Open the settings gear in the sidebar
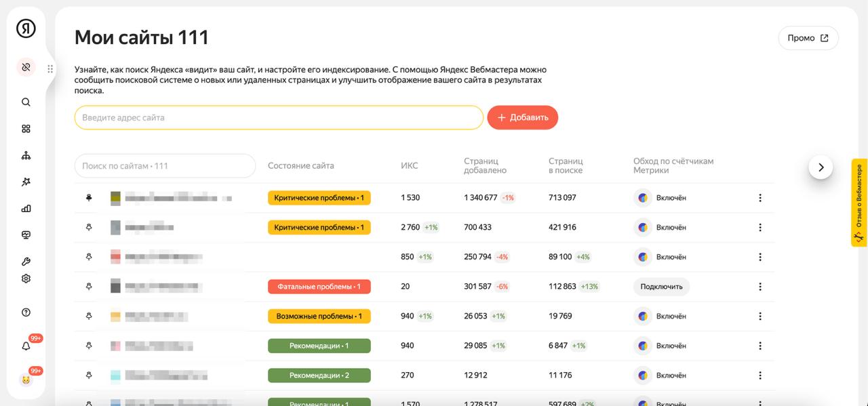The height and width of the screenshot is (406, 868). tap(25, 278)
